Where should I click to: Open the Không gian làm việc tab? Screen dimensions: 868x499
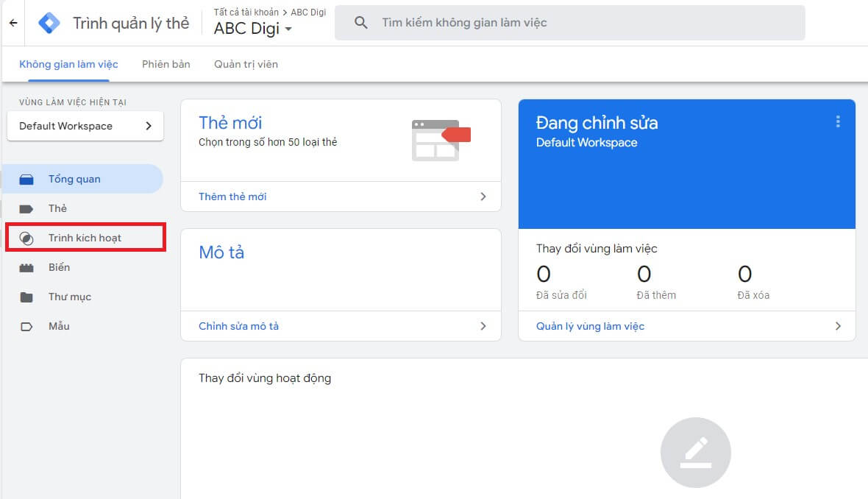(x=68, y=64)
